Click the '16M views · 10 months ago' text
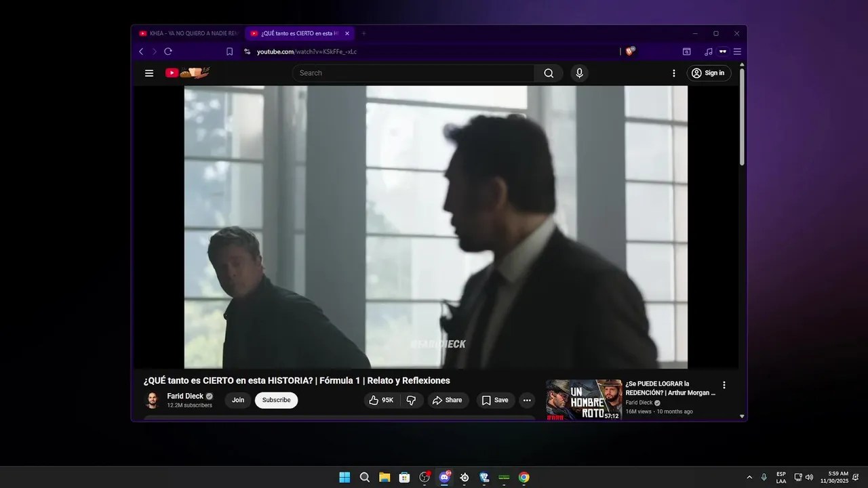This screenshot has height=488, width=868. (659, 411)
